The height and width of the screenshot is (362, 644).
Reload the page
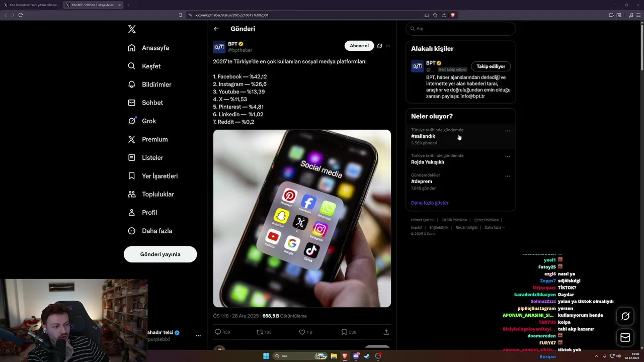pyautogui.click(x=21, y=15)
